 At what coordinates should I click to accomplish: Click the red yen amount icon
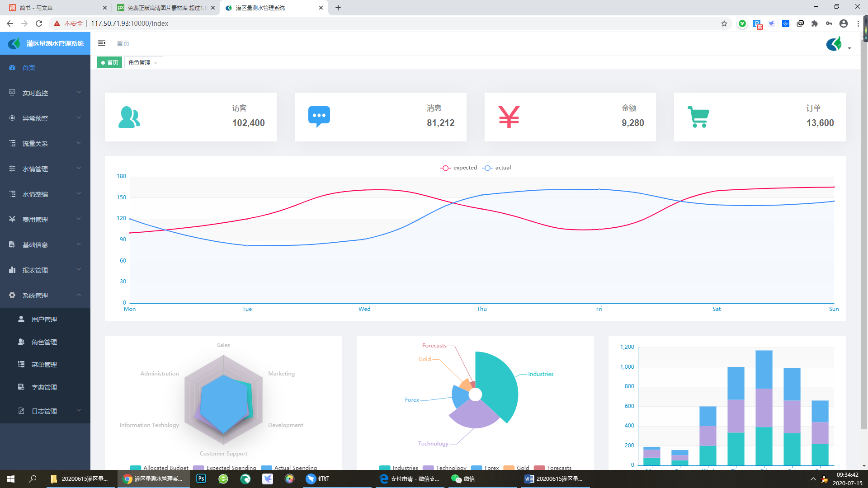[509, 117]
